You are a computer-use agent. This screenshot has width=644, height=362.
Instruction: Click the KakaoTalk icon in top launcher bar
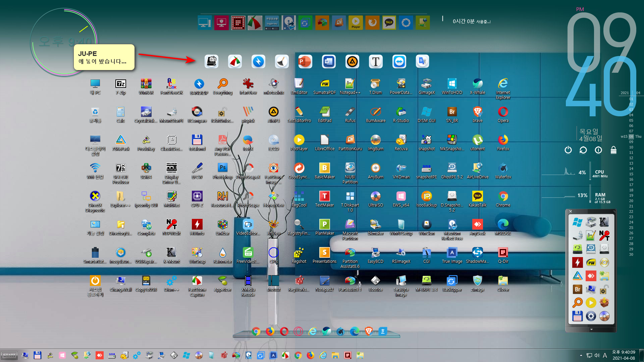(x=389, y=23)
